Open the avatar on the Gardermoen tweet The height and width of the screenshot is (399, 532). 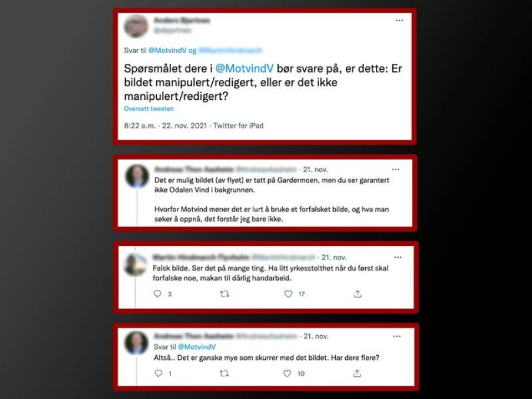(137, 176)
